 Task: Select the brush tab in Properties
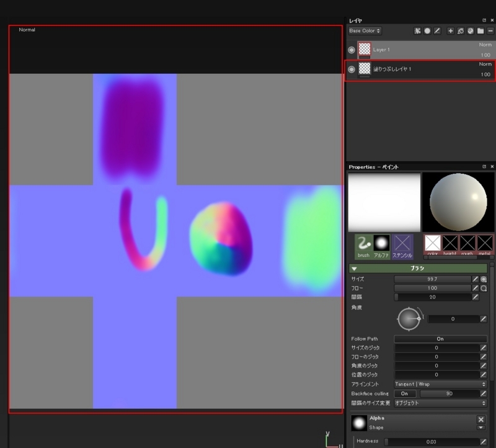(364, 246)
